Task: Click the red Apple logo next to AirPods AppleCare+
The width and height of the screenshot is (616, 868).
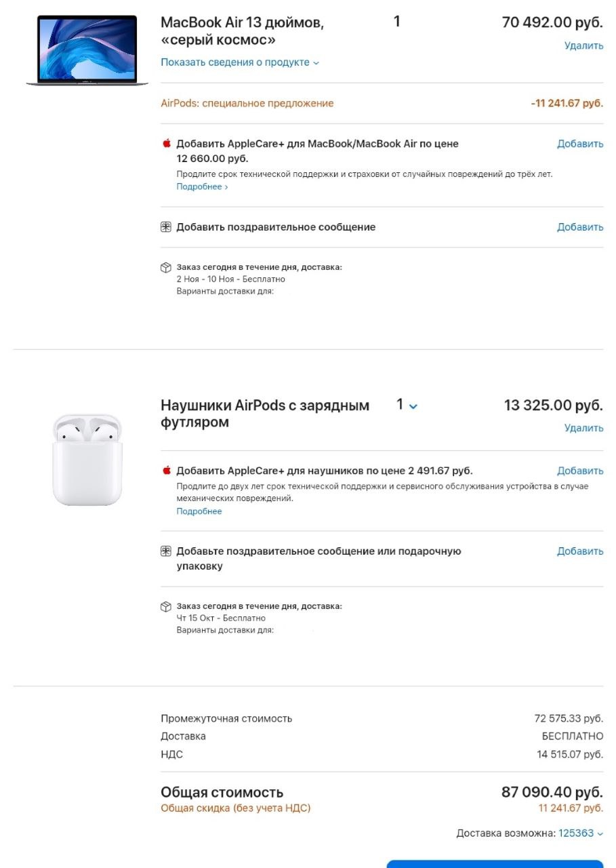Action: pyautogui.click(x=166, y=470)
